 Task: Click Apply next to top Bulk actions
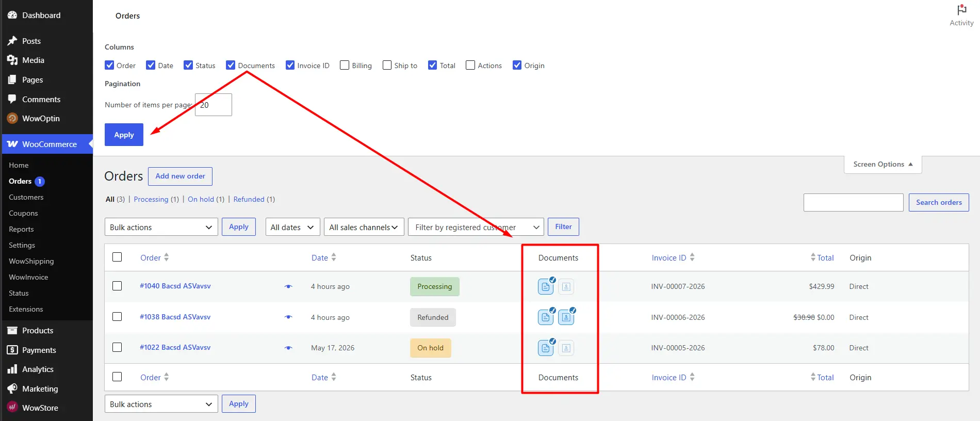click(239, 226)
